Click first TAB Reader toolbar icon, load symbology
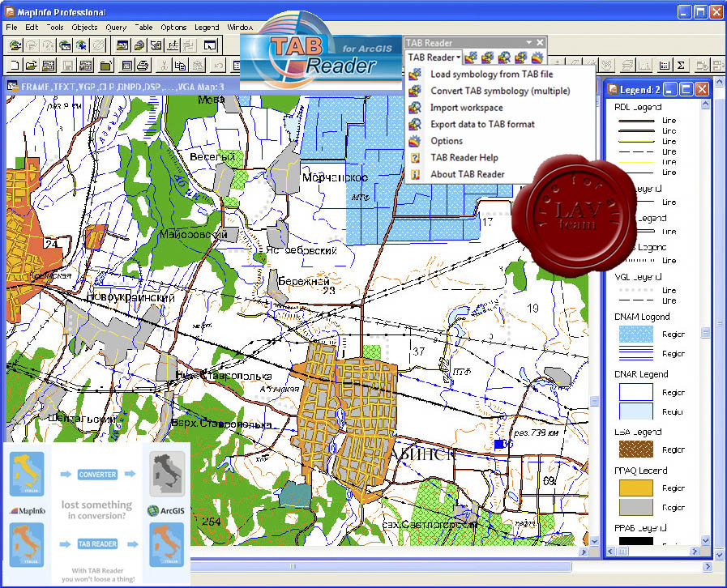Viewport: 727px width, 588px height. [x=471, y=58]
